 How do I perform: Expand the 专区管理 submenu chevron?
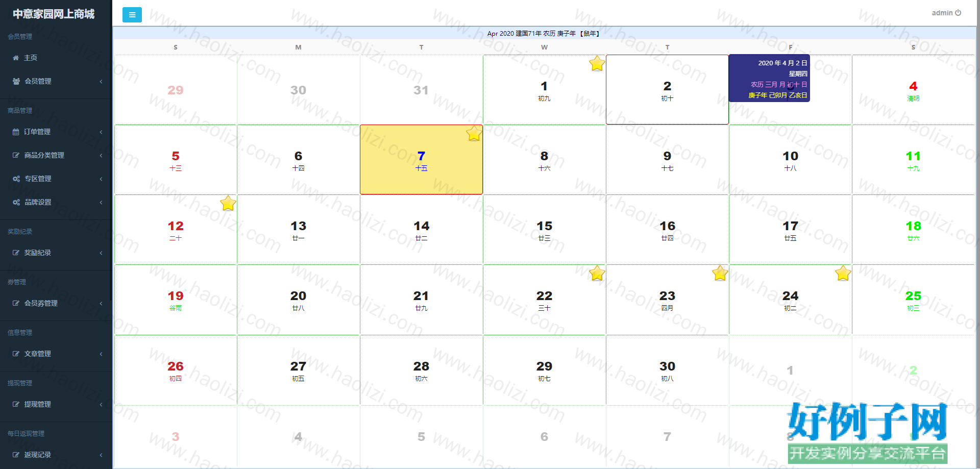pos(101,179)
